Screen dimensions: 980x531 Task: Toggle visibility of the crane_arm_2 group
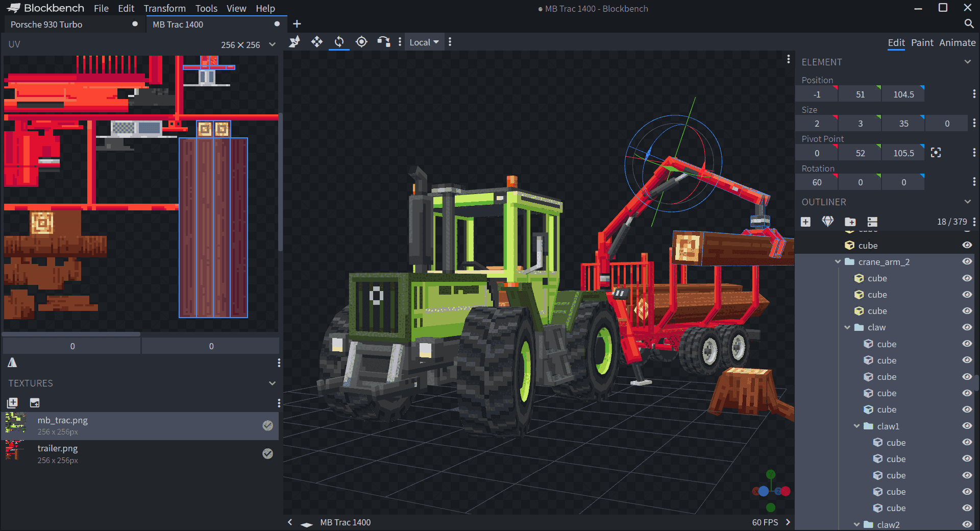click(967, 261)
